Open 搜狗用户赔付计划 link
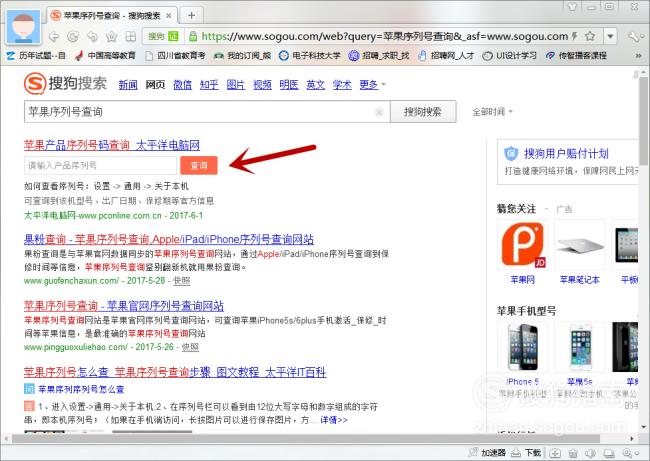 pos(566,154)
